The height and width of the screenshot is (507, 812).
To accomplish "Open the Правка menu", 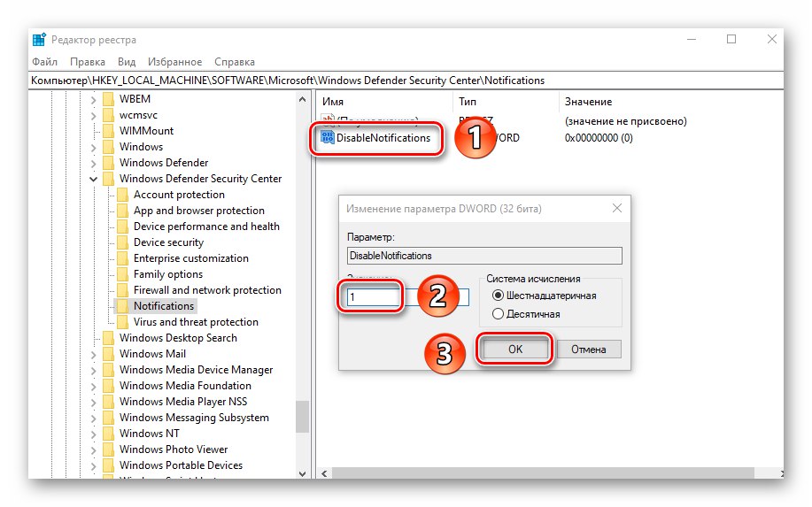I will pos(88,62).
